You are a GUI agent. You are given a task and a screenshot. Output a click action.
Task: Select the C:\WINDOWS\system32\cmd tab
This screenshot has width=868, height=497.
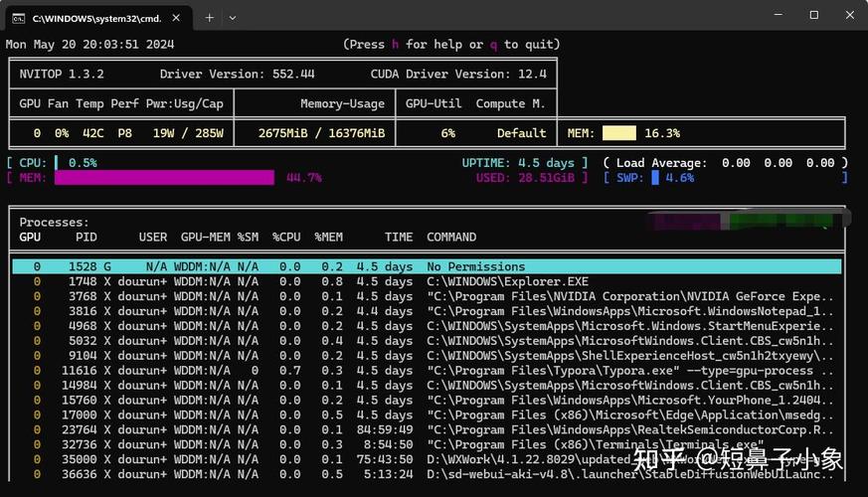[94, 18]
